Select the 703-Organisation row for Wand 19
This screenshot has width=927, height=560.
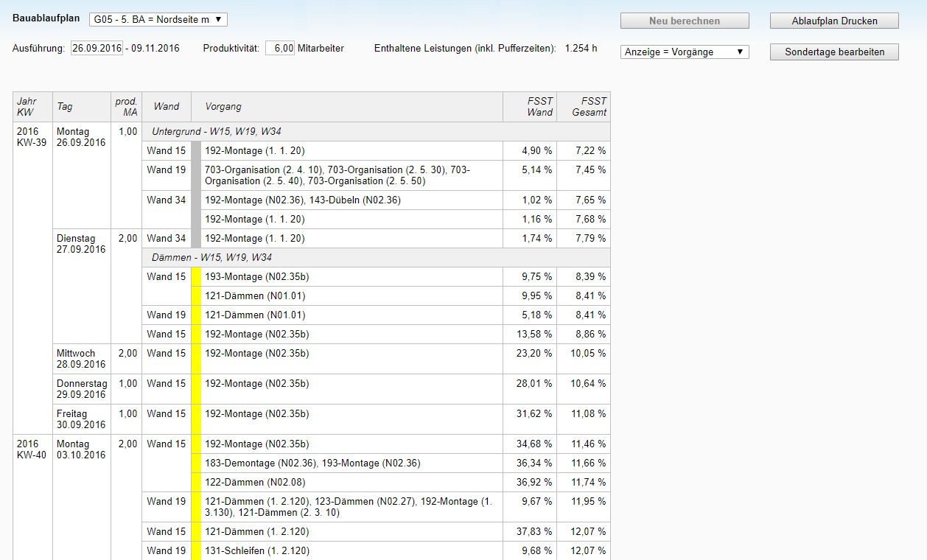click(346, 175)
